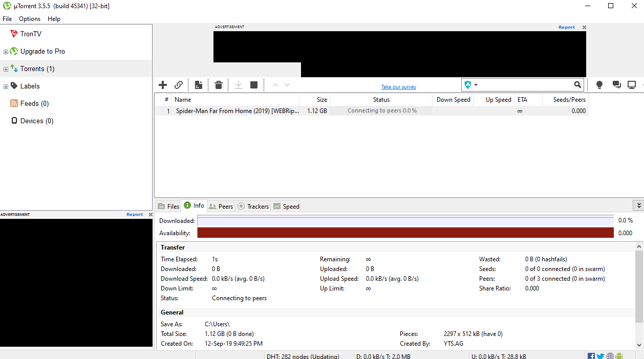Stop the torrent with the square icon
Viewport: 644px width, 359px height.
click(x=254, y=85)
